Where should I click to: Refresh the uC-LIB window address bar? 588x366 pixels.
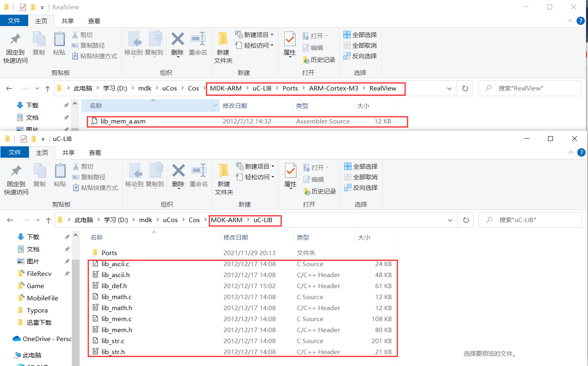click(466, 220)
